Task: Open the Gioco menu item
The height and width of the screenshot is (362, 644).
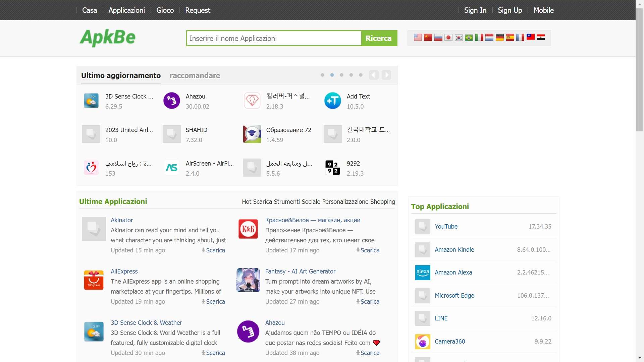Action: pos(165,10)
